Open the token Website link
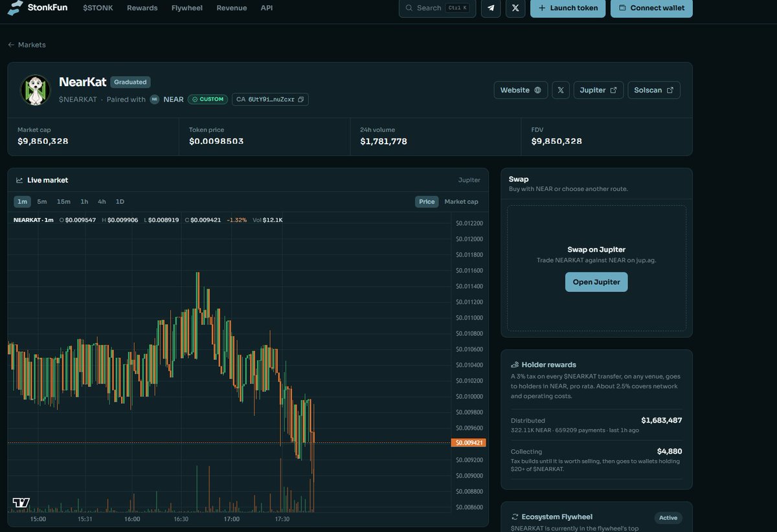Image resolution: width=777 pixels, height=532 pixels. coord(521,90)
